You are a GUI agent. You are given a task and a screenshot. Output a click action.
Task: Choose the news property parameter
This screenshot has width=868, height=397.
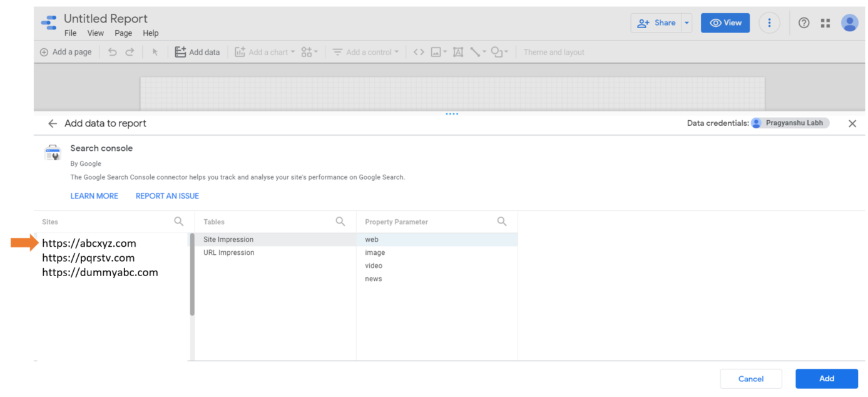(x=437, y=279)
